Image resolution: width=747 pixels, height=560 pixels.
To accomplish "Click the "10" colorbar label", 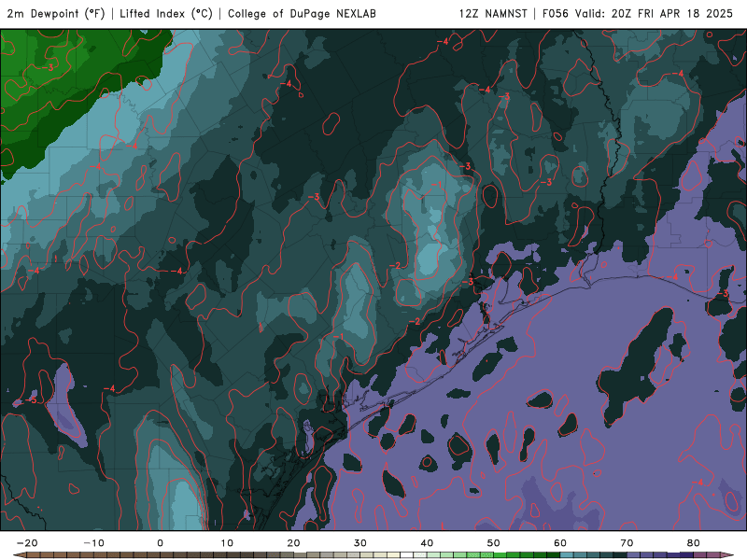I will pos(227,543).
